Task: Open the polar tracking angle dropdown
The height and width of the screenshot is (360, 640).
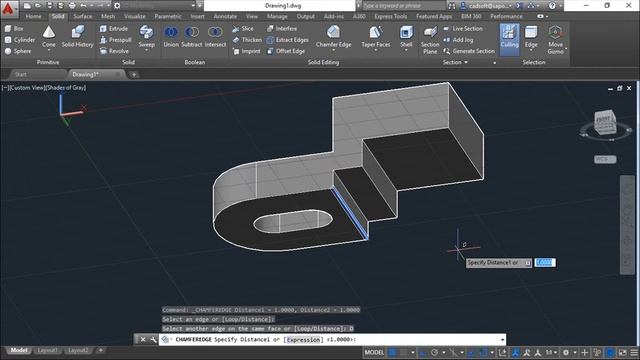Action: [x=443, y=352]
